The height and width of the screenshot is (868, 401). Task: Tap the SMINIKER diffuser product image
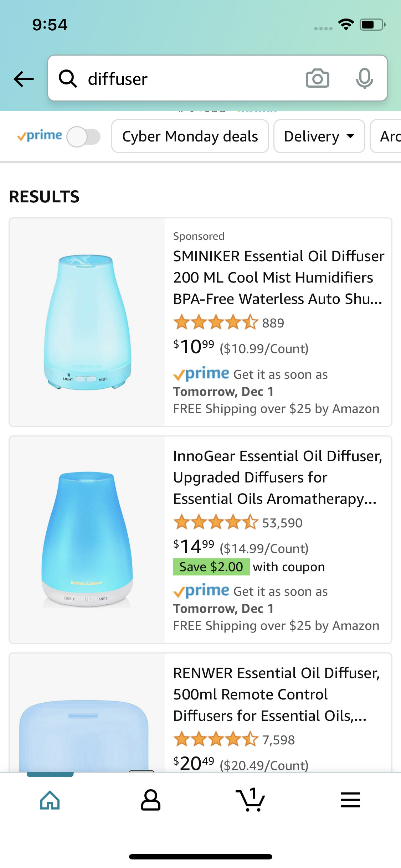[87, 322]
